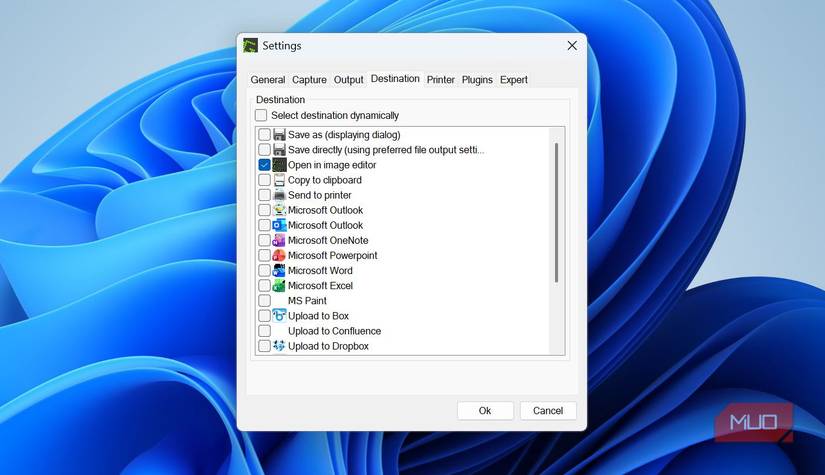Tick the MS Paint checkbox

click(x=265, y=301)
